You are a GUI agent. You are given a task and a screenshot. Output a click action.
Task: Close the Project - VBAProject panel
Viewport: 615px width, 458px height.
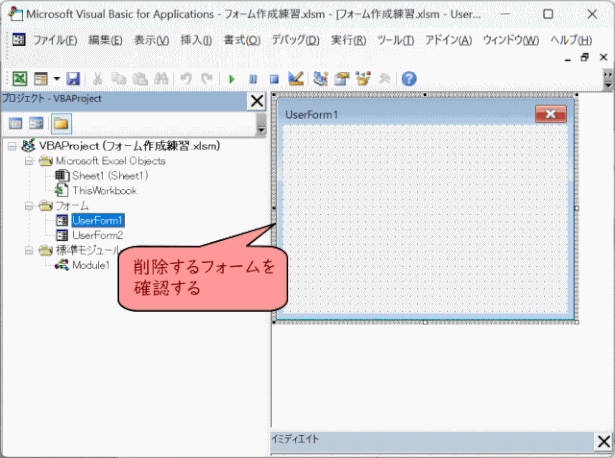[x=257, y=101]
